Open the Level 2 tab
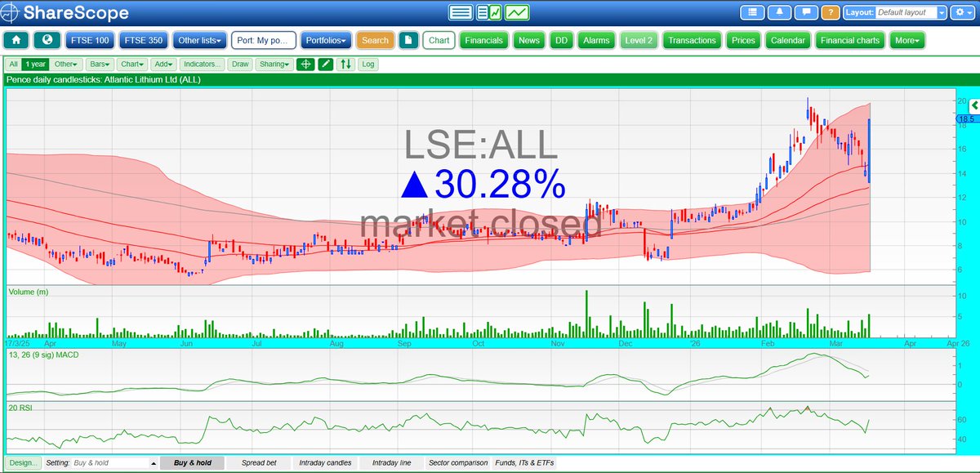Image resolution: width=980 pixels, height=473 pixels. [x=638, y=40]
